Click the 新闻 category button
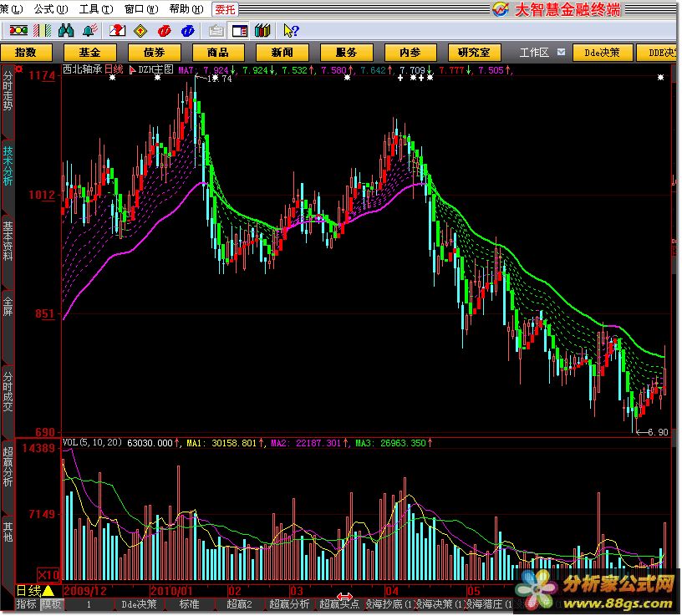 tap(282, 53)
